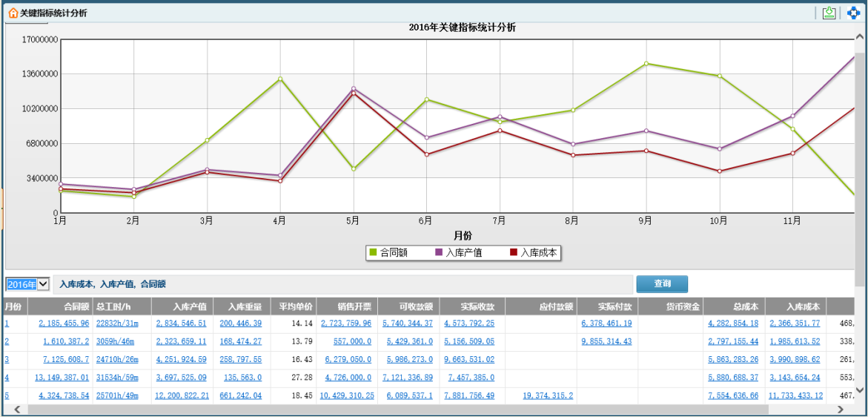The width and height of the screenshot is (868, 417).
Task: Click the horizontal scrollbar right arrow
Action: (848, 409)
